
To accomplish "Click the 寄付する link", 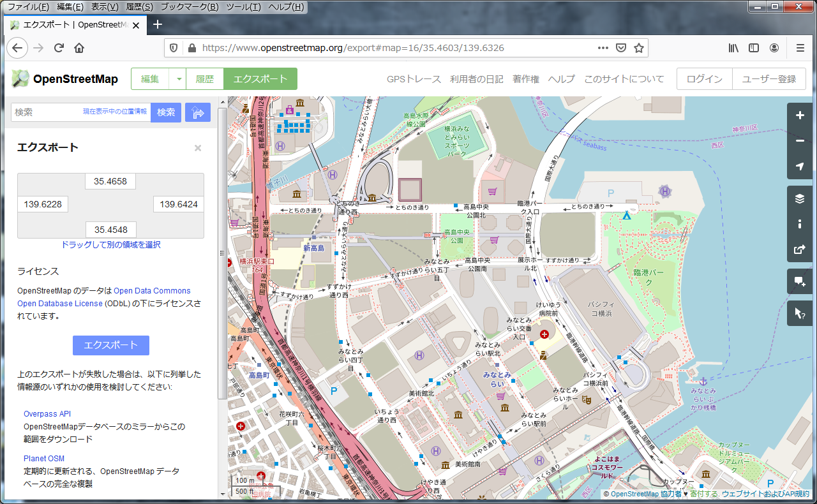I will pos(704,494).
